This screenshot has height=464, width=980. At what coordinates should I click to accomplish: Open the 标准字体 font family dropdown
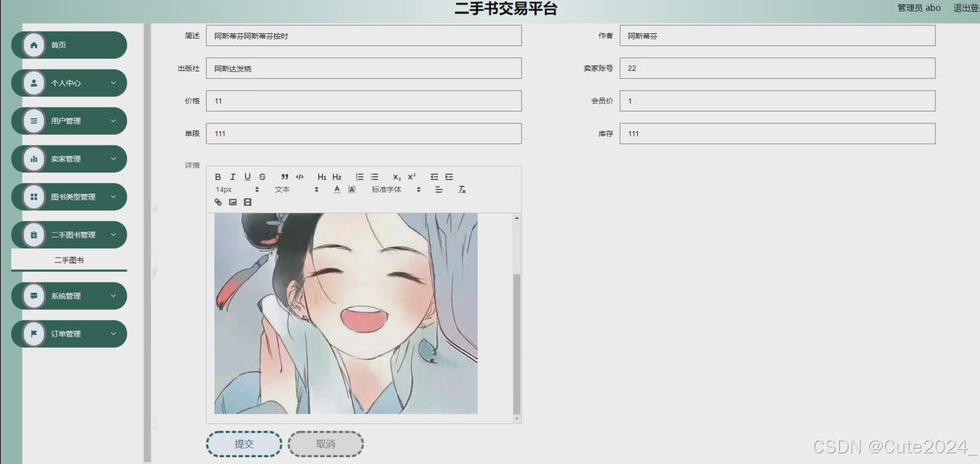[x=396, y=190]
